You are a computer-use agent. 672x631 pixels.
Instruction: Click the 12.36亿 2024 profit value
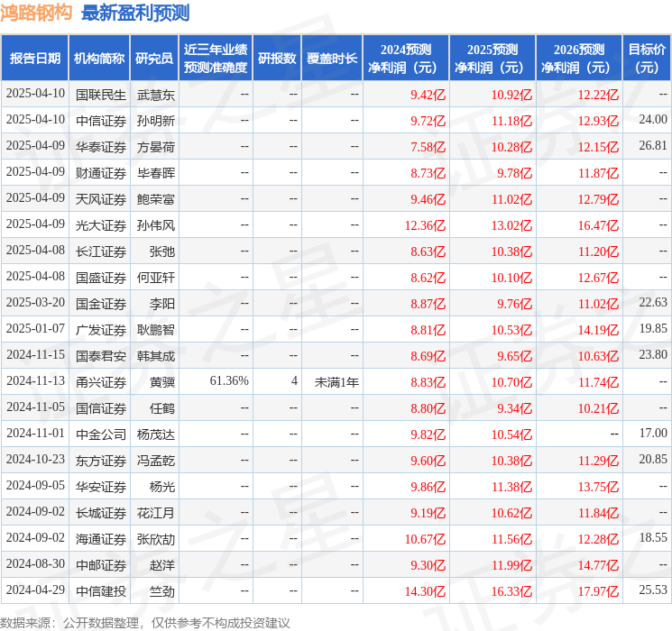point(425,225)
